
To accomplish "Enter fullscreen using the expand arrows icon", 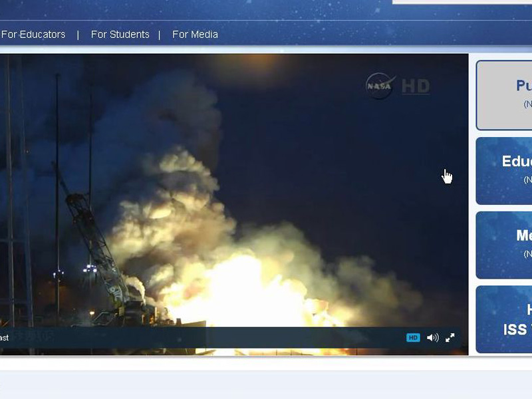I will [450, 338].
